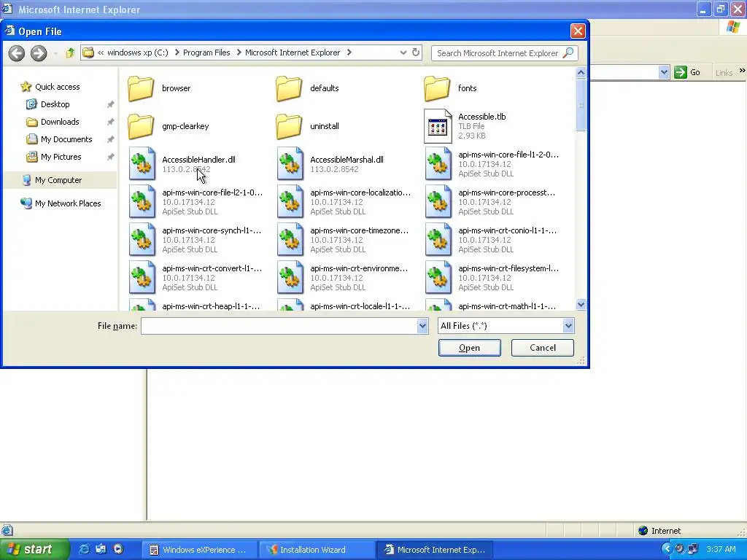The image size is (747, 560).
Task: Select api-ms-win-crt-math file name
Action: (x=507, y=306)
